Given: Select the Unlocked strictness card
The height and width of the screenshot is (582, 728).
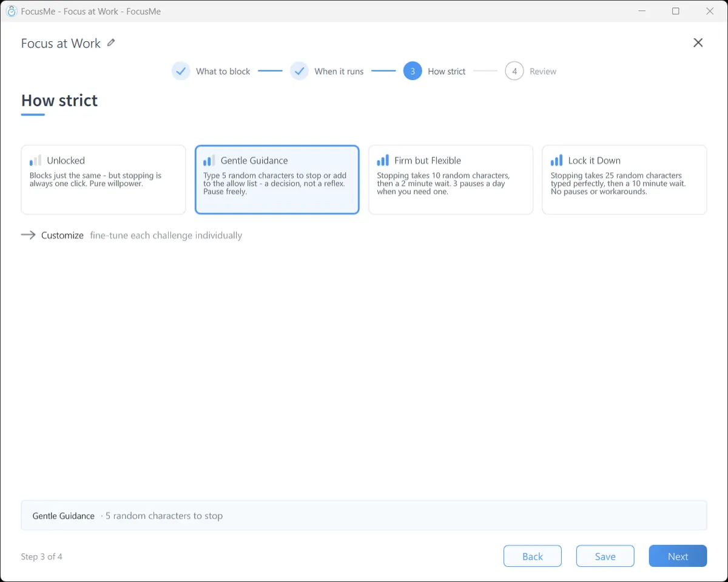Looking at the screenshot, I should (104, 179).
